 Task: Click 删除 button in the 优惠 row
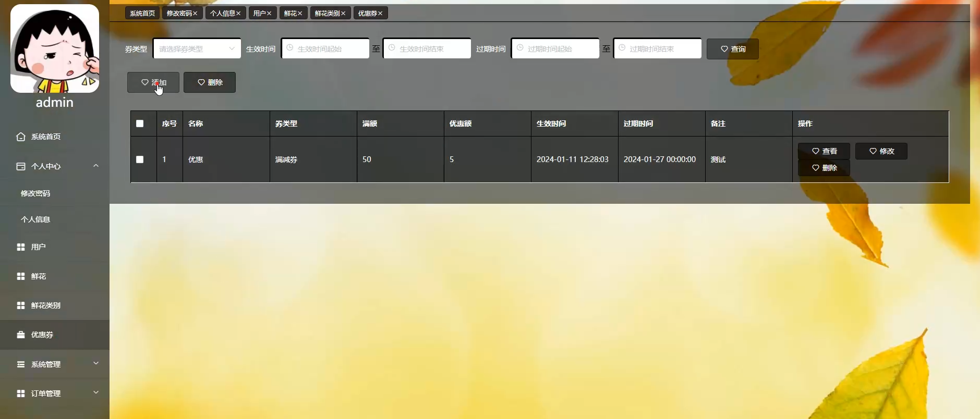point(824,168)
